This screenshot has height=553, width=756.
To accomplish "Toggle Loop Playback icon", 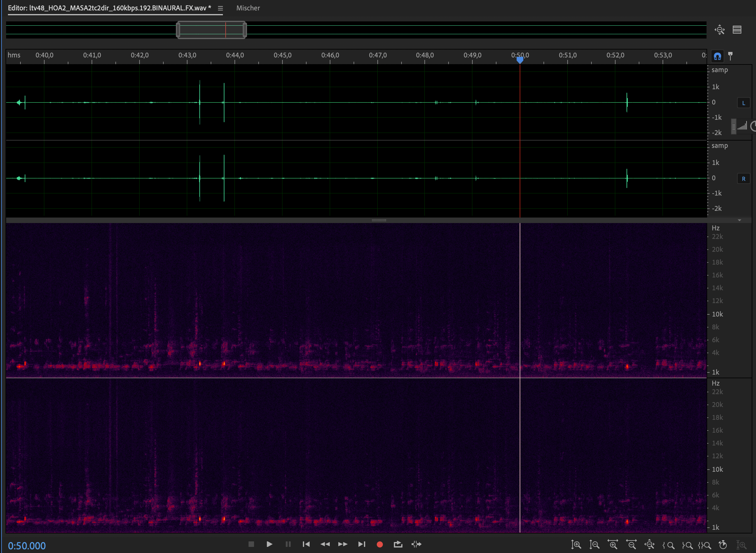I will [398, 544].
